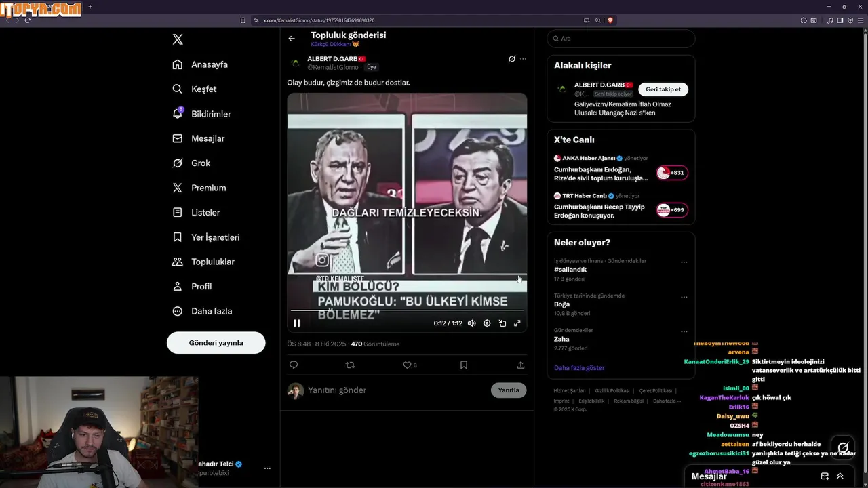Open video settings gear
Viewport: 868px width, 488px height.
[487, 323]
